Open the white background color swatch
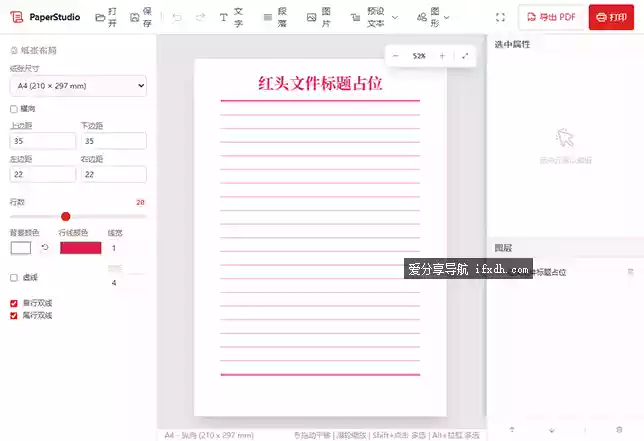This screenshot has height=441, width=644. point(21,248)
